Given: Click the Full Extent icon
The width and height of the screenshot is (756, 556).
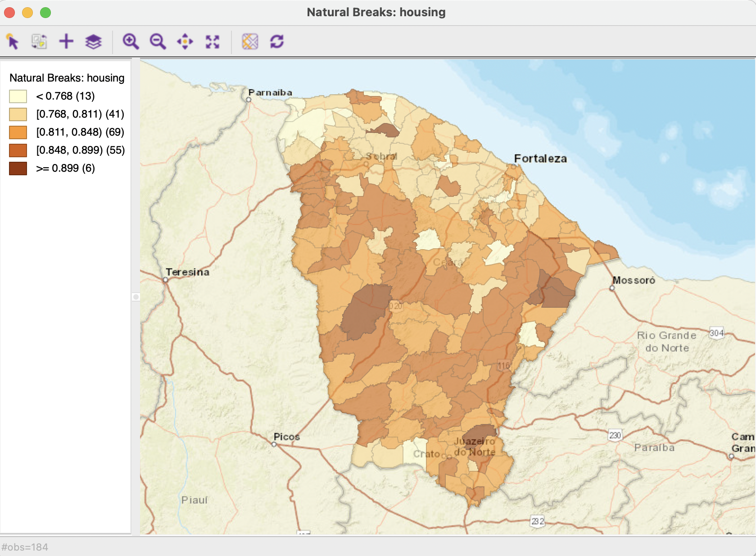Looking at the screenshot, I should click(x=213, y=41).
